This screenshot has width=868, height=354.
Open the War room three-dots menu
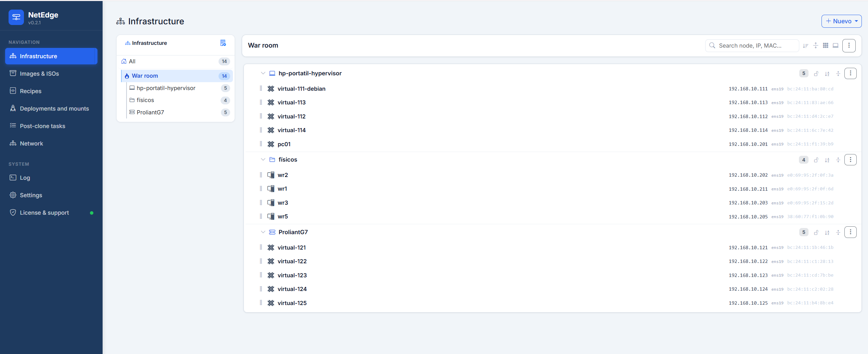[x=849, y=46]
